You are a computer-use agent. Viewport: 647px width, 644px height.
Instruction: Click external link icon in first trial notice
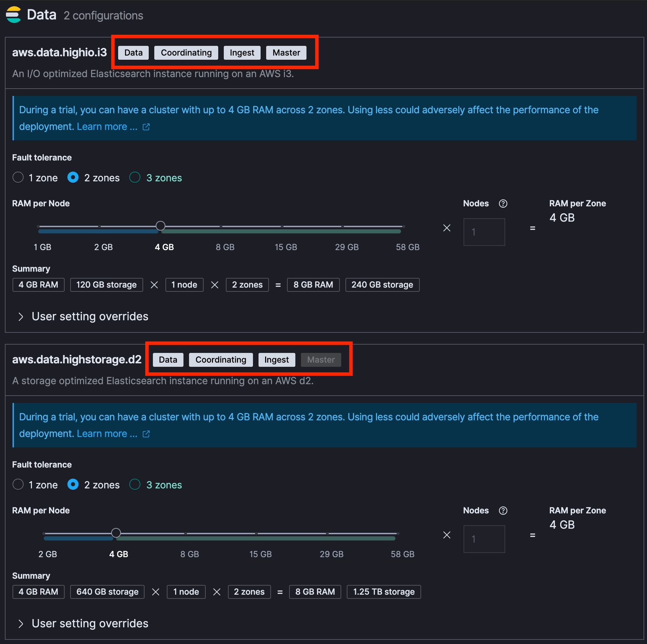(146, 127)
